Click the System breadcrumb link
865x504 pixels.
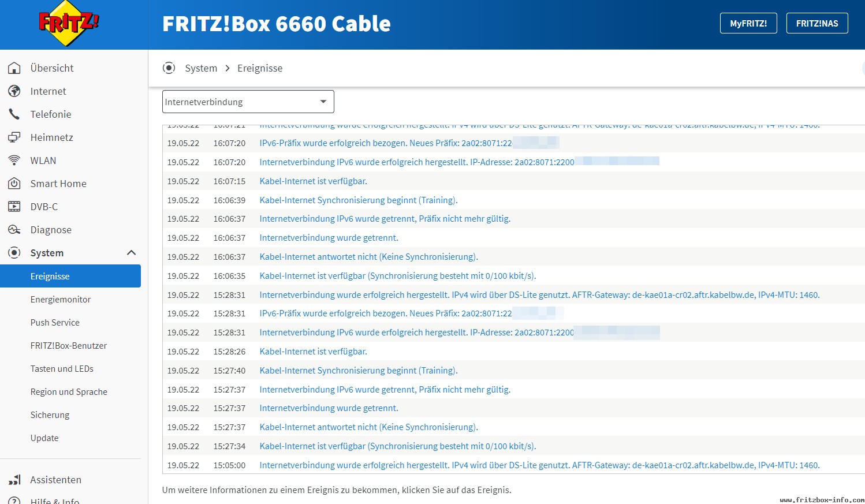(x=201, y=68)
